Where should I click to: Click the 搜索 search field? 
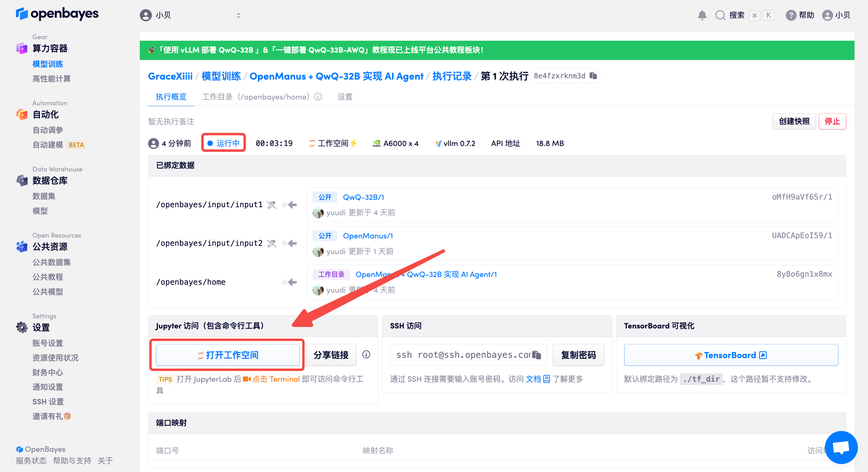(736, 15)
